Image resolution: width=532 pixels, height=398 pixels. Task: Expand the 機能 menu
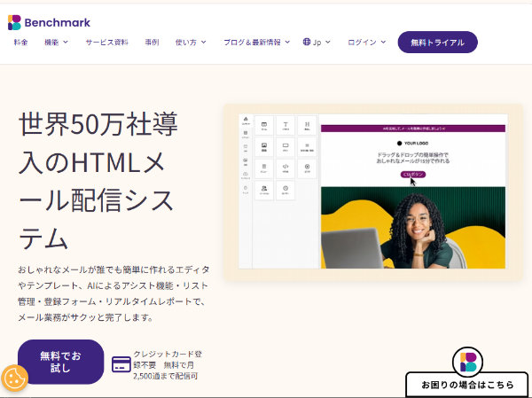pos(57,43)
